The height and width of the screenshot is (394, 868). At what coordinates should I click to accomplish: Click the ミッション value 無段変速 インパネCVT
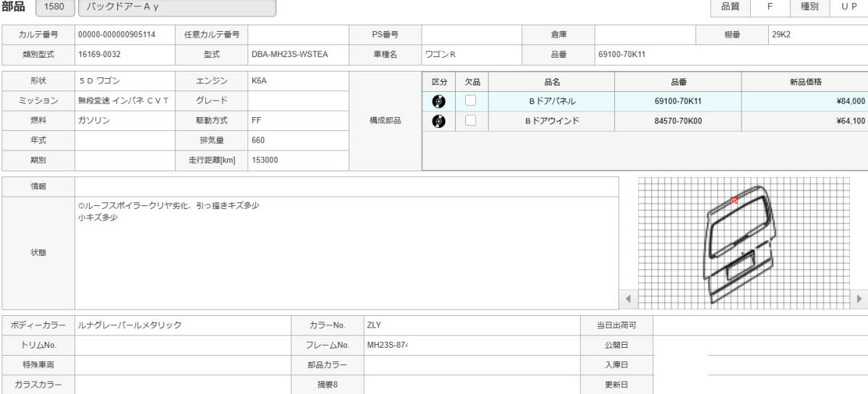coord(124,100)
